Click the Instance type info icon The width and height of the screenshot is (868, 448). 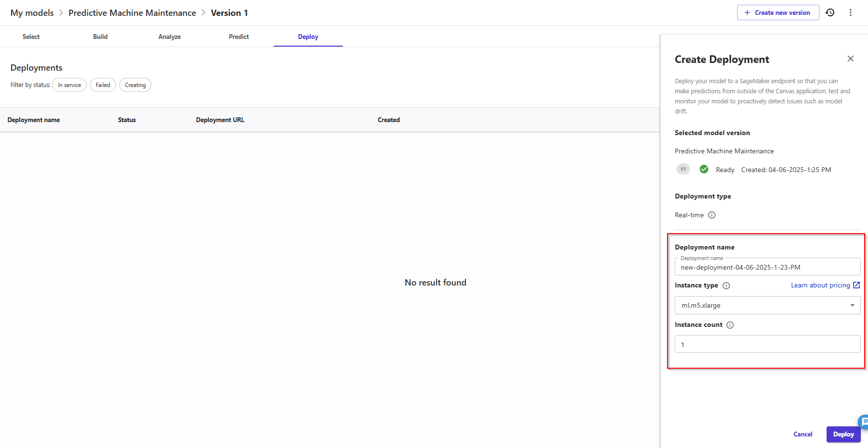pyautogui.click(x=726, y=286)
